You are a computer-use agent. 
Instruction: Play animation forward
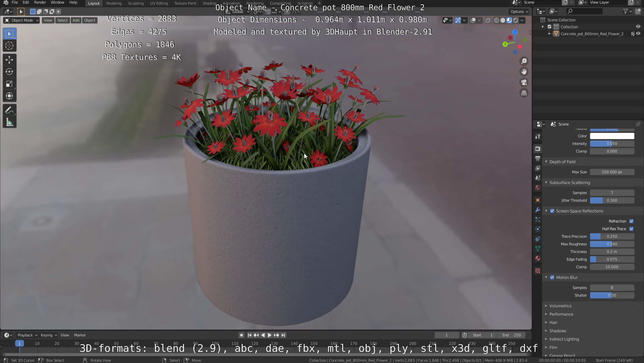[269, 335]
